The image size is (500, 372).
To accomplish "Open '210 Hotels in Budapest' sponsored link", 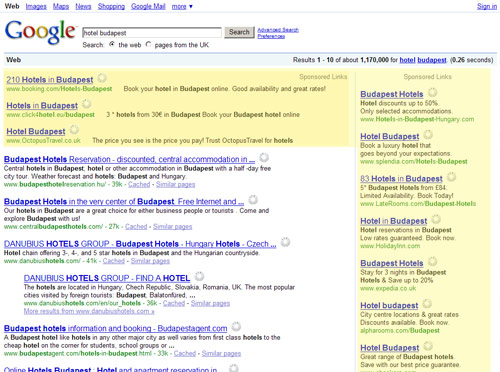I will 50,80.
